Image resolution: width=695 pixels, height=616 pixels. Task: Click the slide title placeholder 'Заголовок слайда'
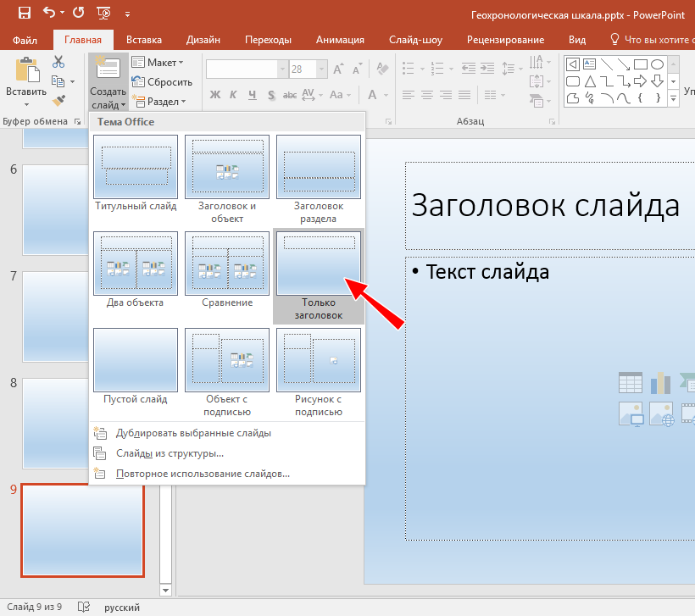click(x=544, y=206)
